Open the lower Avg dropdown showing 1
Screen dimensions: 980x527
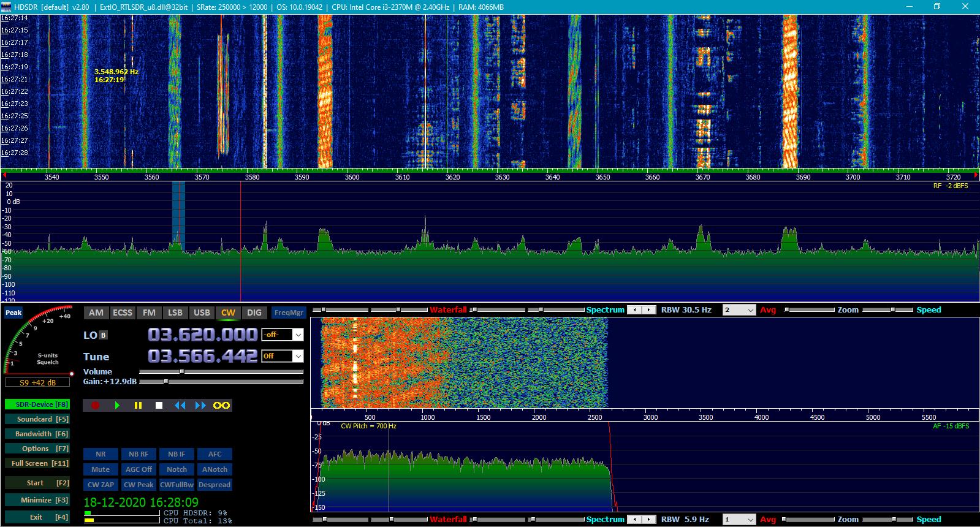pos(739,520)
